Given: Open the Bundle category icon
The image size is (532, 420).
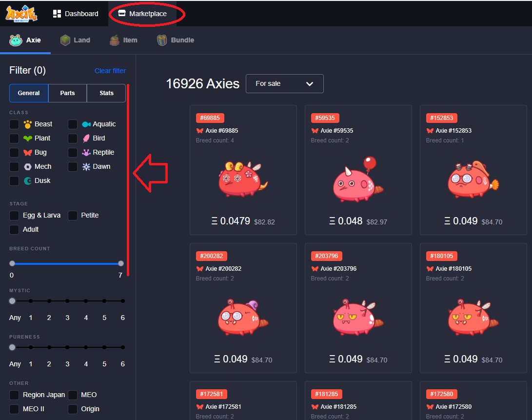Looking at the screenshot, I should (x=162, y=40).
